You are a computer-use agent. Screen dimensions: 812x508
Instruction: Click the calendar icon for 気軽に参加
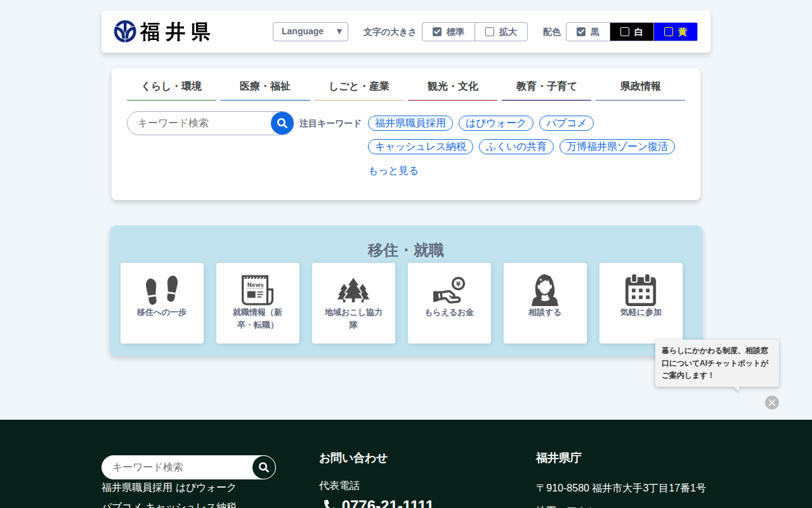coord(641,290)
